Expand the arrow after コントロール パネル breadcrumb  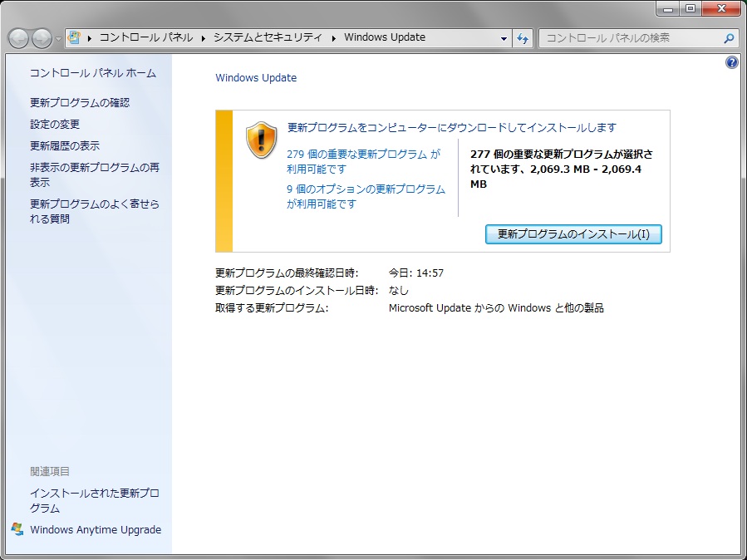coord(204,38)
